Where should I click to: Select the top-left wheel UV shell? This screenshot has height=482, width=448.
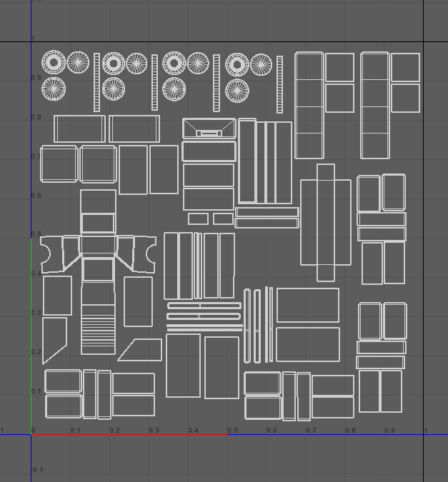click(x=54, y=63)
